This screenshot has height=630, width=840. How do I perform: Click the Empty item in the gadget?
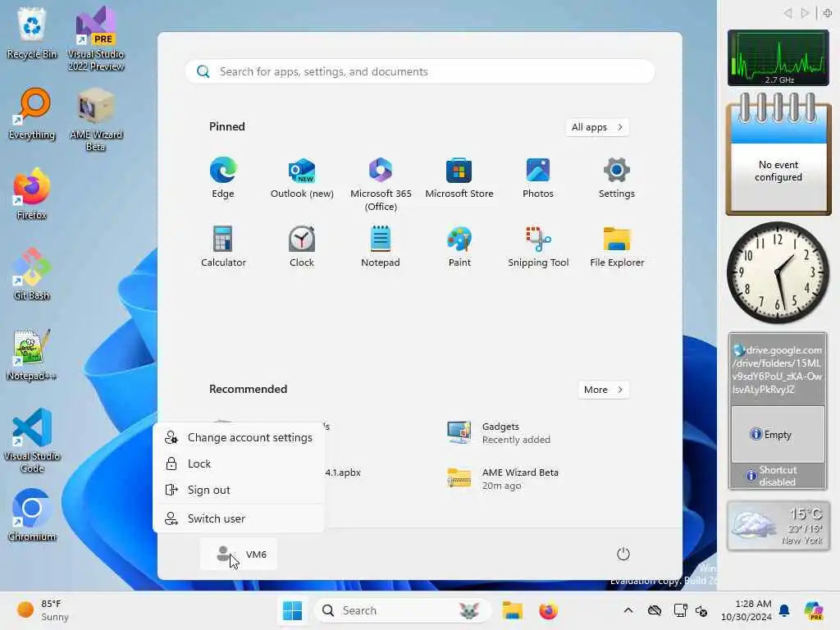778,434
